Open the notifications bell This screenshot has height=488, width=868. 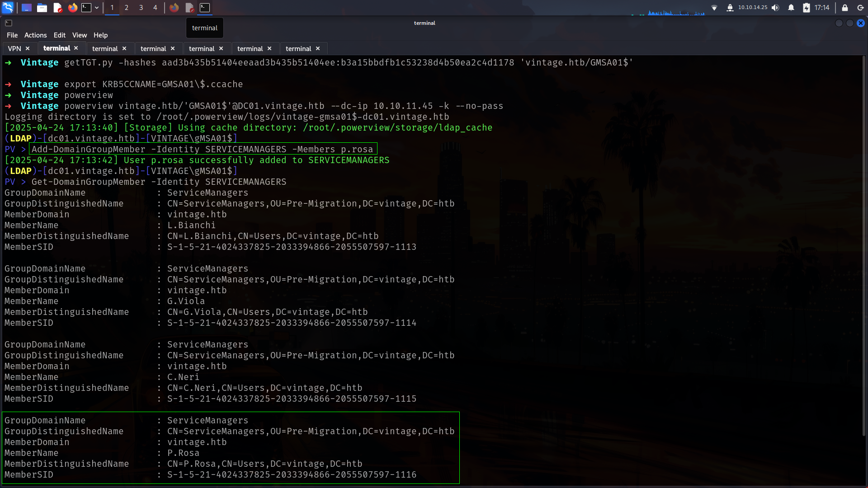click(791, 7)
